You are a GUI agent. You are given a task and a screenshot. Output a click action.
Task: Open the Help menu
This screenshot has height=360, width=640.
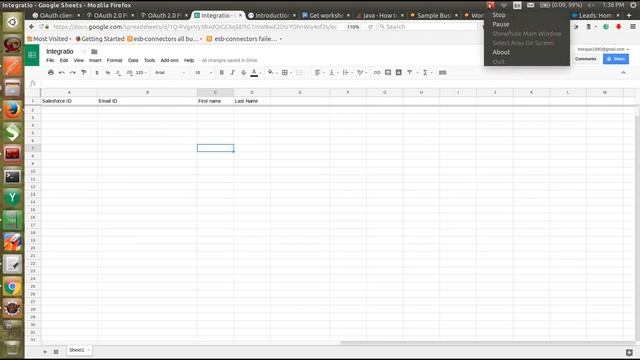(x=189, y=60)
